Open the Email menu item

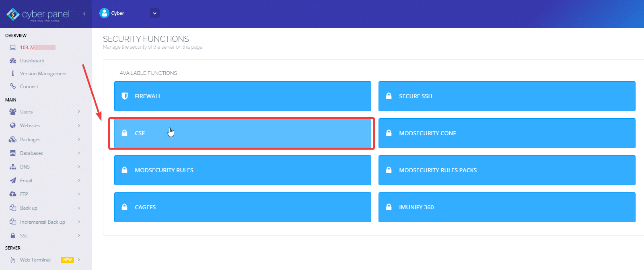pyautogui.click(x=26, y=181)
